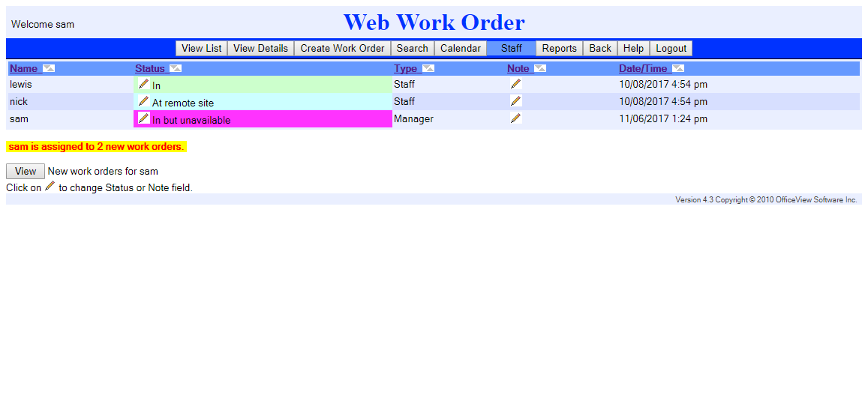Click sort icon beside Name column

point(49,68)
